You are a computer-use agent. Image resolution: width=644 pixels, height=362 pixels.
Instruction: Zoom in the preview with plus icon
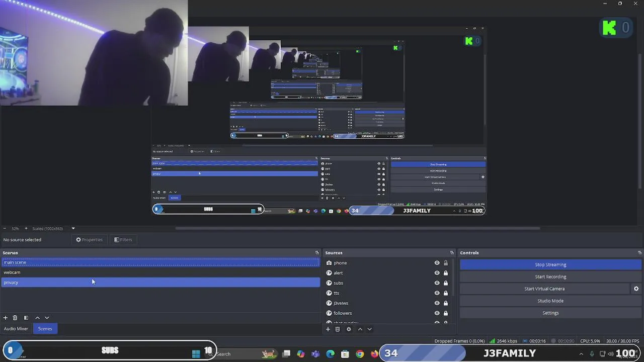point(26,229)
